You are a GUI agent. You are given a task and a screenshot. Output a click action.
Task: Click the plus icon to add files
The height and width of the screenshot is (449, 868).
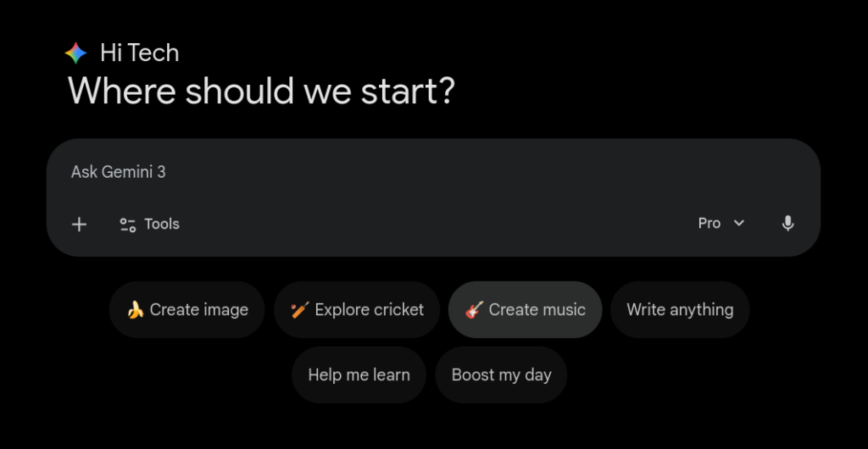click(x=79, y=224)
